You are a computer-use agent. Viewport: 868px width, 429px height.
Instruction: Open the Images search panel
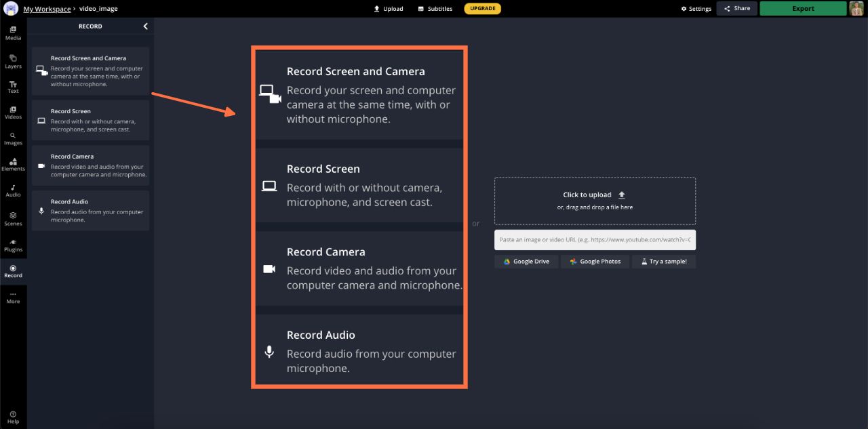[13, 138]
